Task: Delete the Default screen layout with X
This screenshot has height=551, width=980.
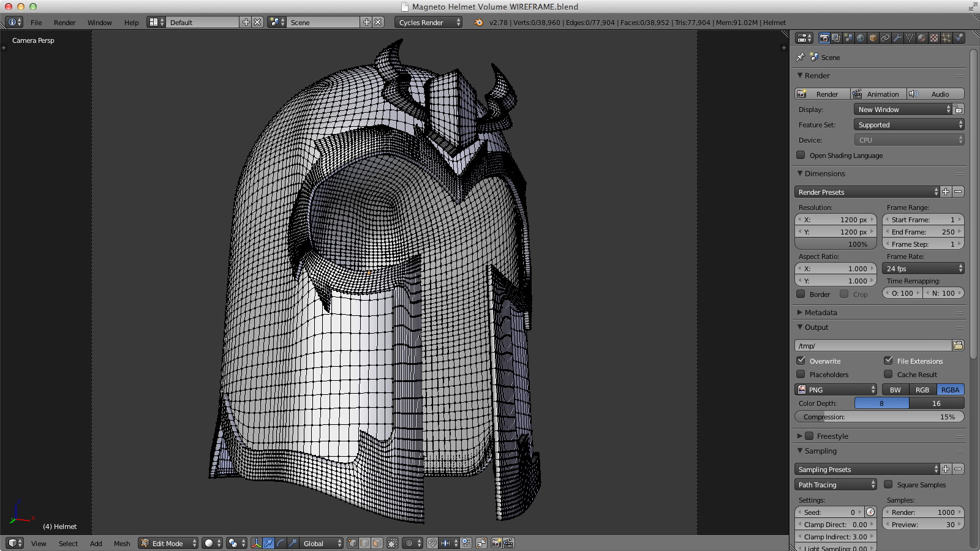Action: pyautogui.click(x=257, y=22)
